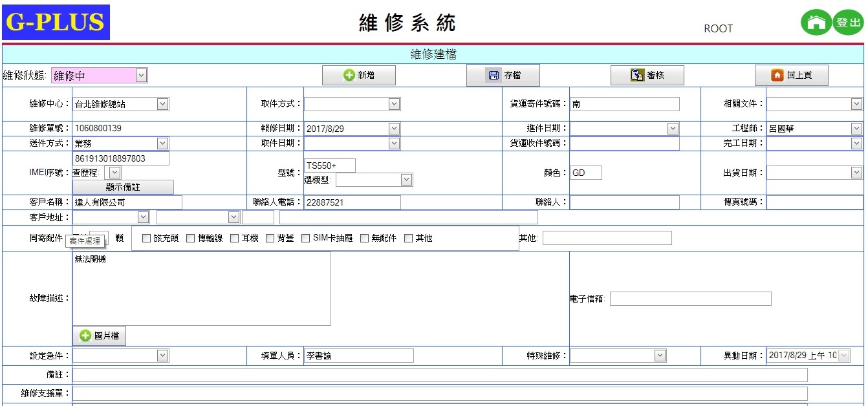Click the 填單人員 input field
Screen dimensions: 868x406
click(x=359, y=356)
